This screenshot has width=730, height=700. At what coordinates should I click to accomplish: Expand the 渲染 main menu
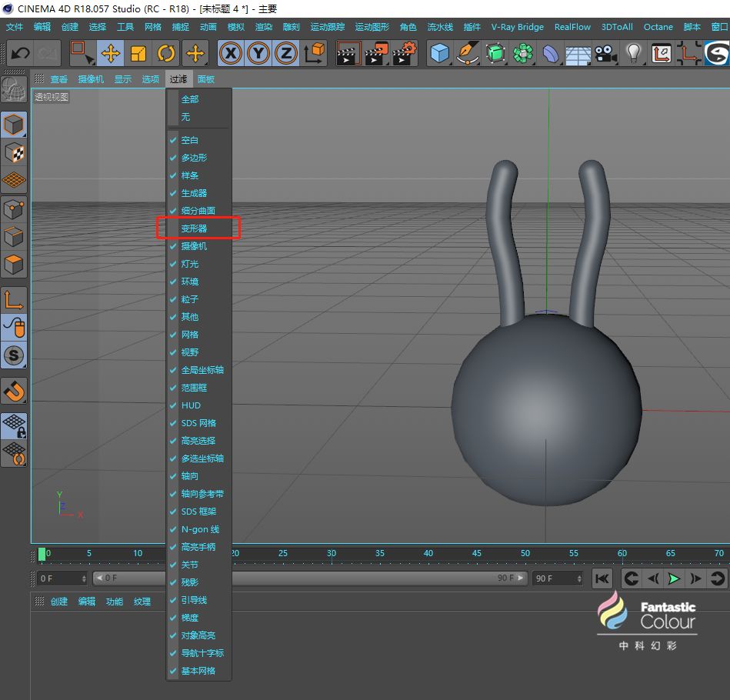263,27
